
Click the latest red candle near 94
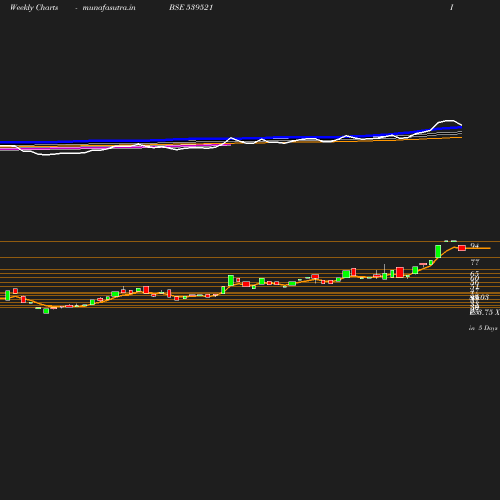pyautogui.click(x=462, y=248)
